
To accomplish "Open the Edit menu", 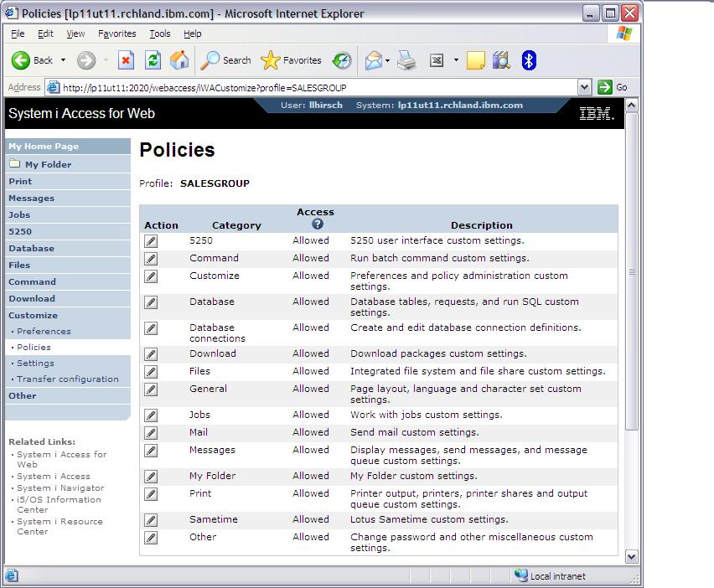I will [x=45, y=34].
